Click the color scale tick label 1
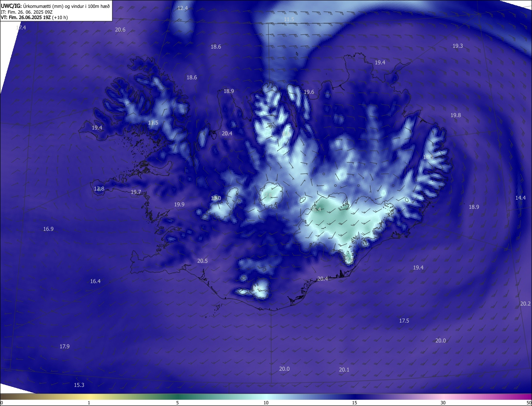This screenshot has height=406, width=532. click(x=89, y=403)
